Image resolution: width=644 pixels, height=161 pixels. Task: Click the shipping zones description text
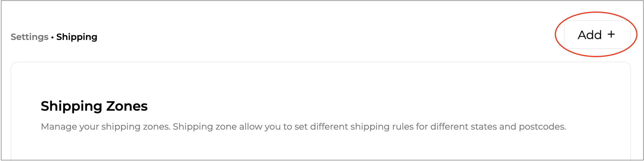coord(303,127)
